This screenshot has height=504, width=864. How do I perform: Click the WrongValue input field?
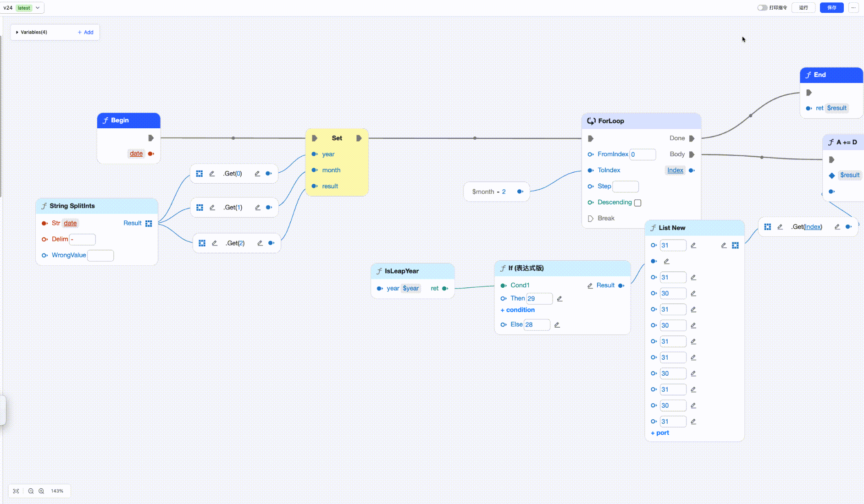pyautogui.click(x=100, y=255)
